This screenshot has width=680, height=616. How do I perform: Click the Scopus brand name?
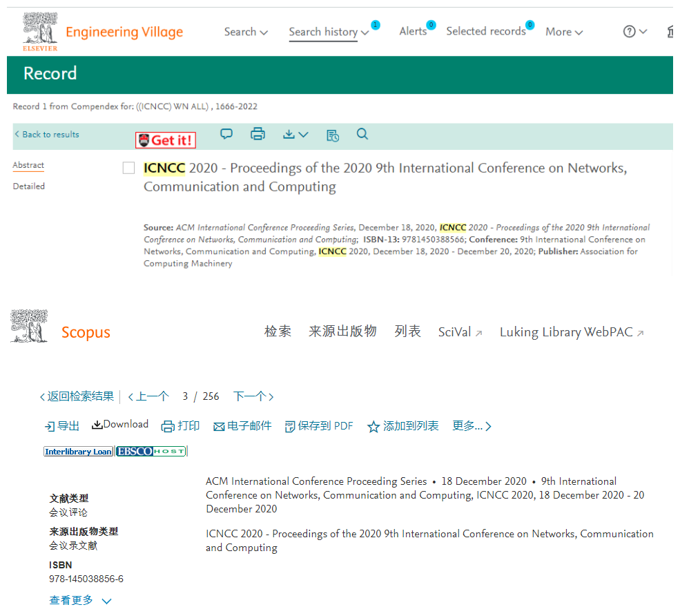pos(86,332)
